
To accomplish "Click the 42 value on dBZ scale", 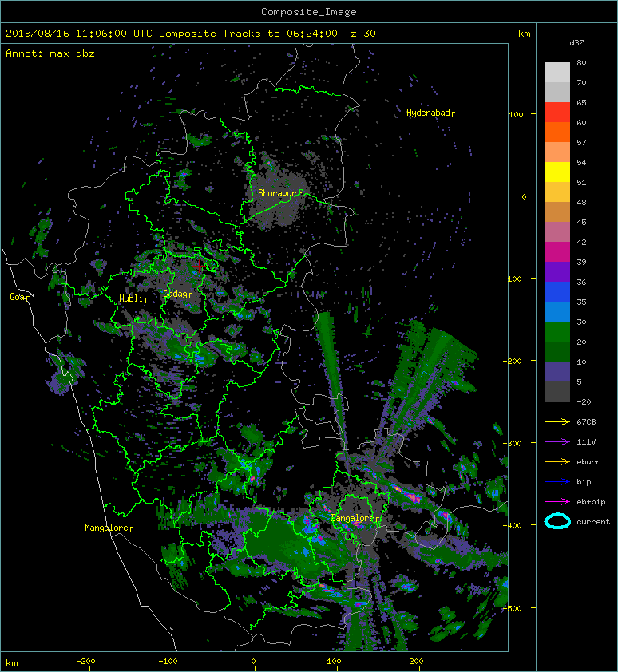I will 581,242.
